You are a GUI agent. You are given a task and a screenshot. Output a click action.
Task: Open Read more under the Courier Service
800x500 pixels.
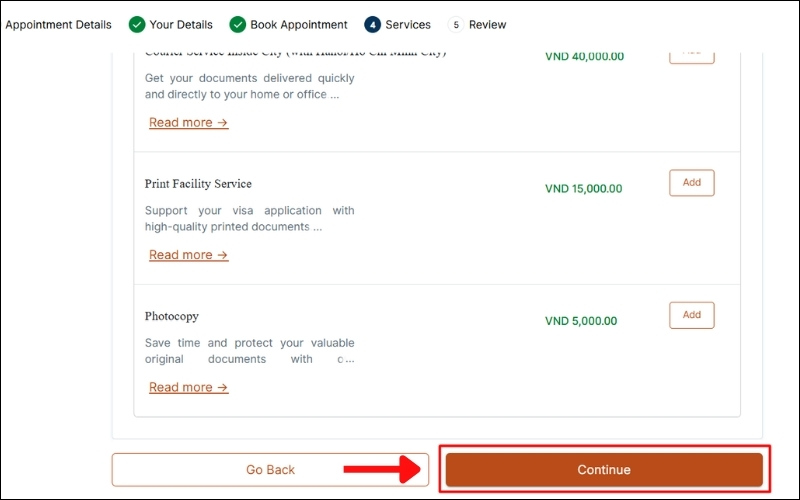click(188, 123)
